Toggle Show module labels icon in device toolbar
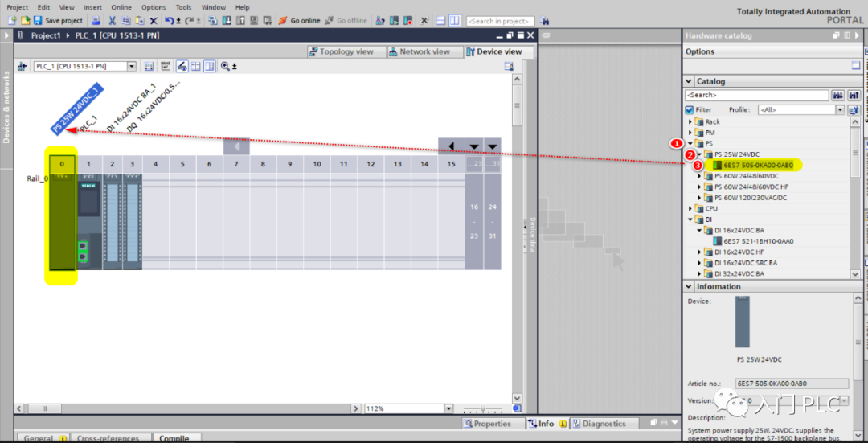This screenshot has width=868, height=443. pyautogui.click(x=182, y=67)
